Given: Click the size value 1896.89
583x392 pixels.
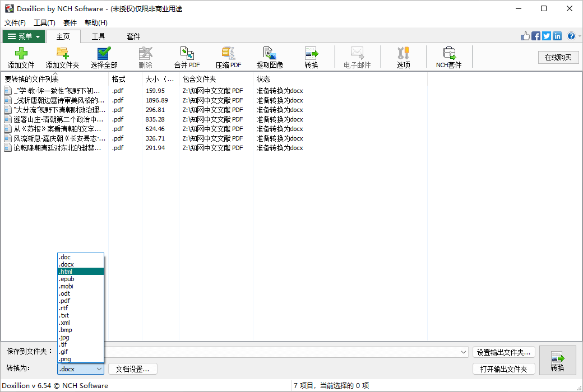Looking at the screenshot, I should point(156,100).
